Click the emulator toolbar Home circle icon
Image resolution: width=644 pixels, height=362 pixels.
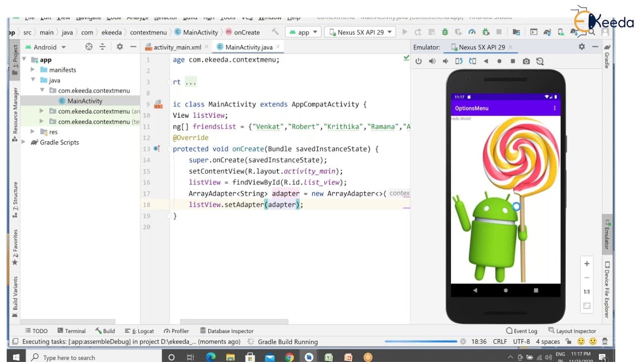click(x=499, y=61)
